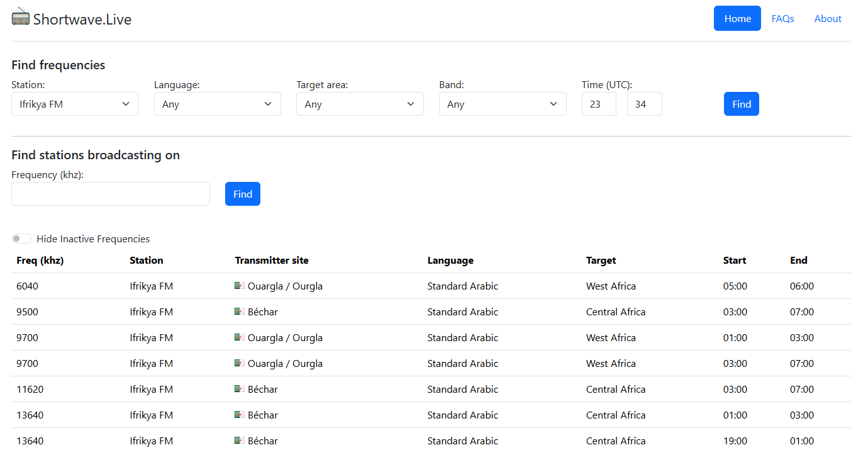868x450 pixels.
Task: Click Standard Arabic in the 9500 row
Action: click(x=463, y=312)
